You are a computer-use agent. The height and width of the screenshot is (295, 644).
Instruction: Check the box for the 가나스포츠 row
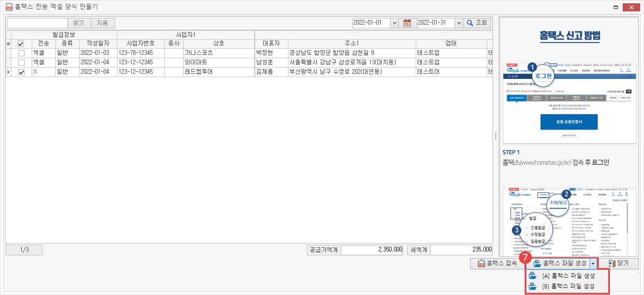pyautogui.click(x=21, y=53)
